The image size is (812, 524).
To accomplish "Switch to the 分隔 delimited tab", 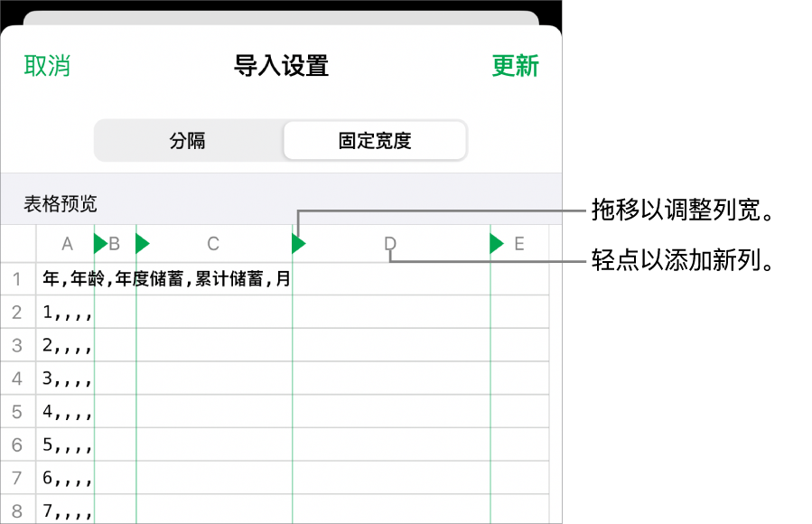I will pyautogui.click(x=188, y=141).
